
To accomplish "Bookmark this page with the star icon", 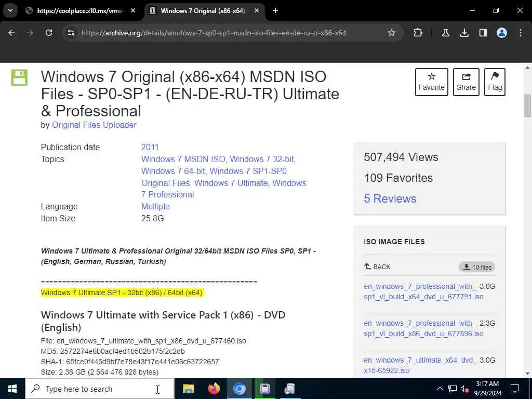I will (392, 33).
